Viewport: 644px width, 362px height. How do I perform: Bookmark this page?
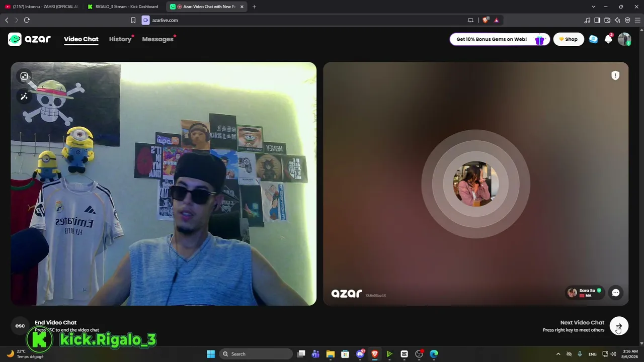coord(133,20)
